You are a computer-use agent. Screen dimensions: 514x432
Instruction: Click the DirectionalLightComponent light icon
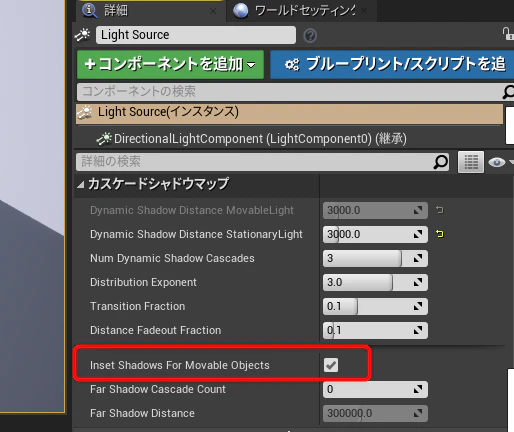click(104, 139)
